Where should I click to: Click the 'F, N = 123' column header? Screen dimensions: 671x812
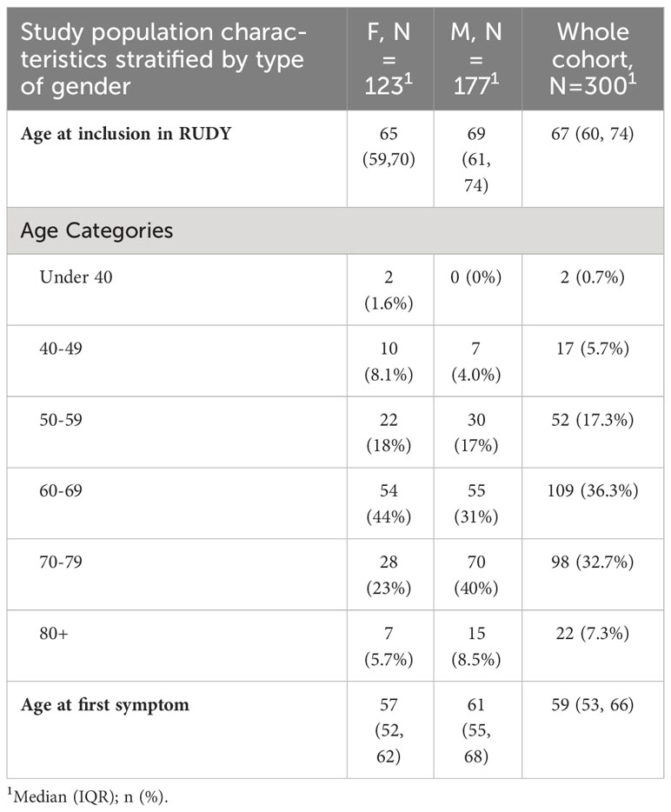click(x=389, y=59)
